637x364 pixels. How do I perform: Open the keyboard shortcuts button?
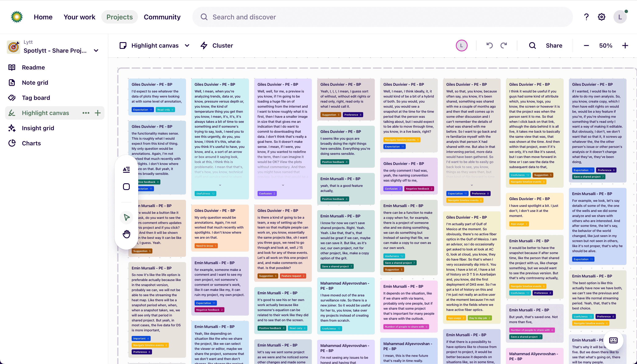point(613,340)
